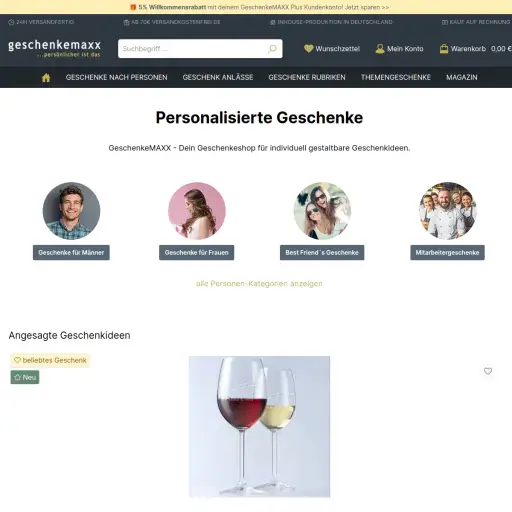Click the Kauf auf Rechnung icon
512x512 pixels.
pos(445,22)
